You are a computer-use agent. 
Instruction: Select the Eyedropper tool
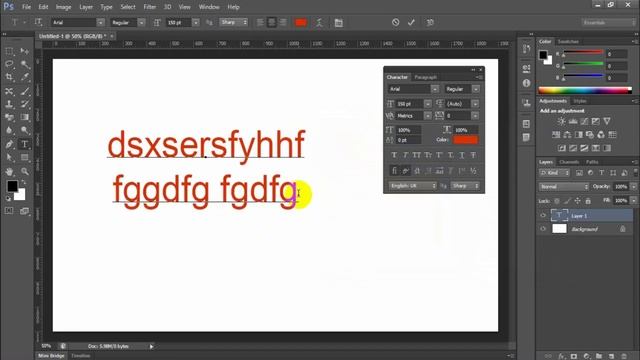[24, 77]
